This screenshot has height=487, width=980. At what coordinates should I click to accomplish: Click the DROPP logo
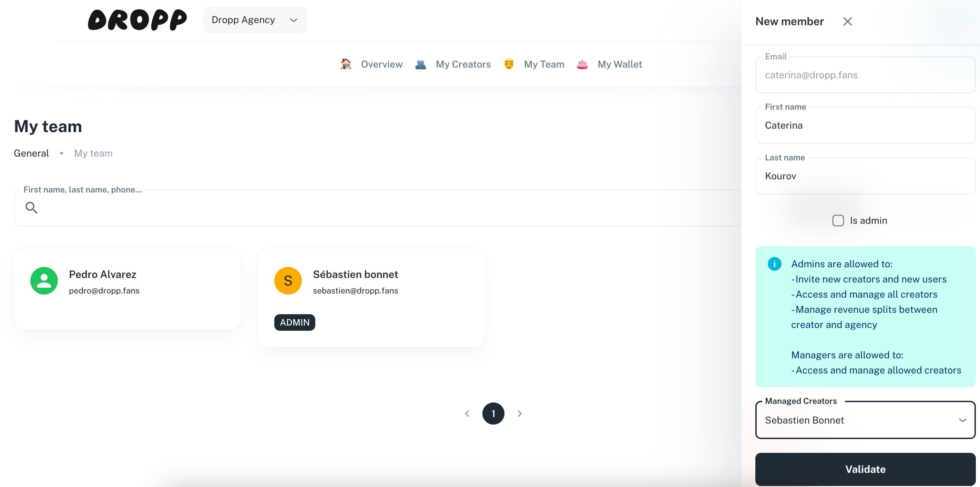tap(137, 20)
